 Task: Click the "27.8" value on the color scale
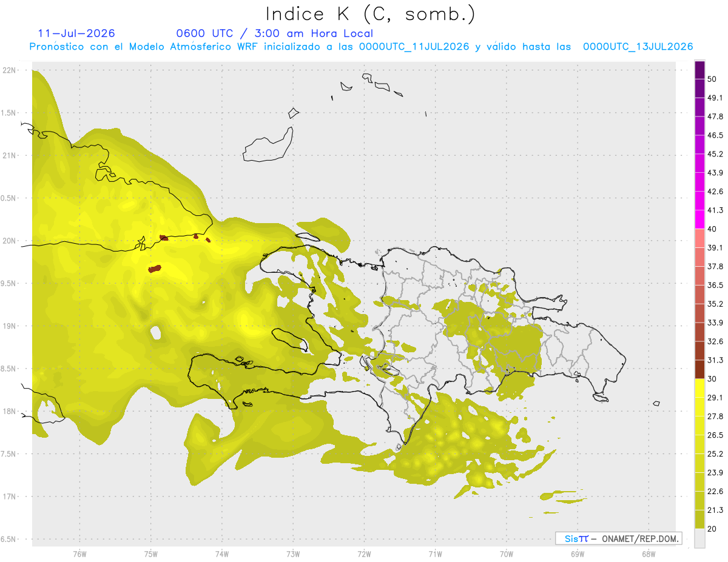tap(715, 416)
